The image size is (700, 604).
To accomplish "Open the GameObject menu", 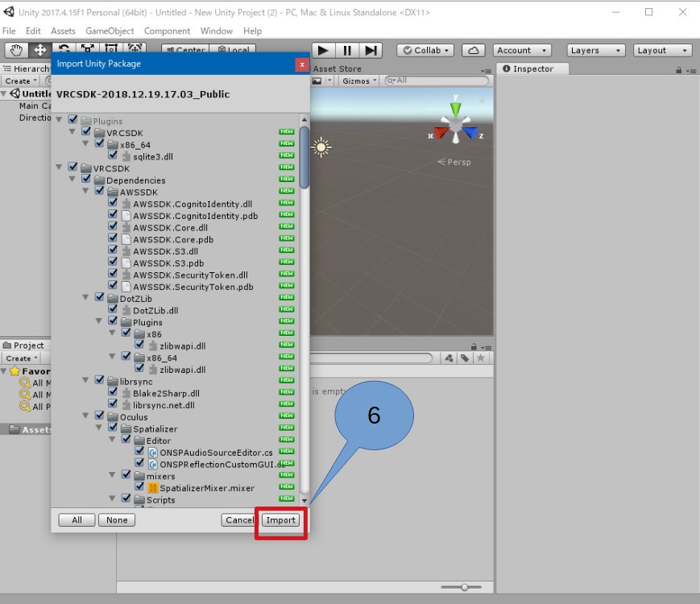I will pyautogui.click(x=110, y=31).
